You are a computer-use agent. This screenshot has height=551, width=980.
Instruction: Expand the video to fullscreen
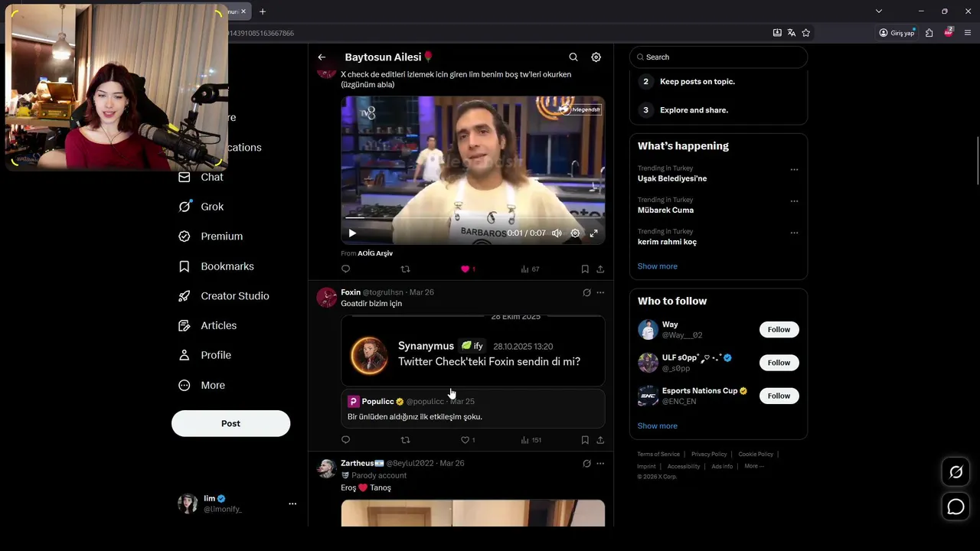click(593, 233)
